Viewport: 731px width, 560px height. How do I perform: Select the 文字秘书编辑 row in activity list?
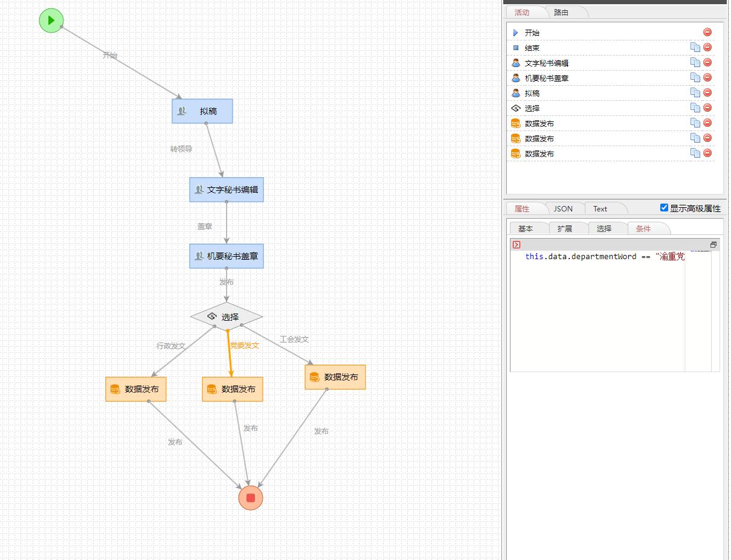tap(611, 63)
